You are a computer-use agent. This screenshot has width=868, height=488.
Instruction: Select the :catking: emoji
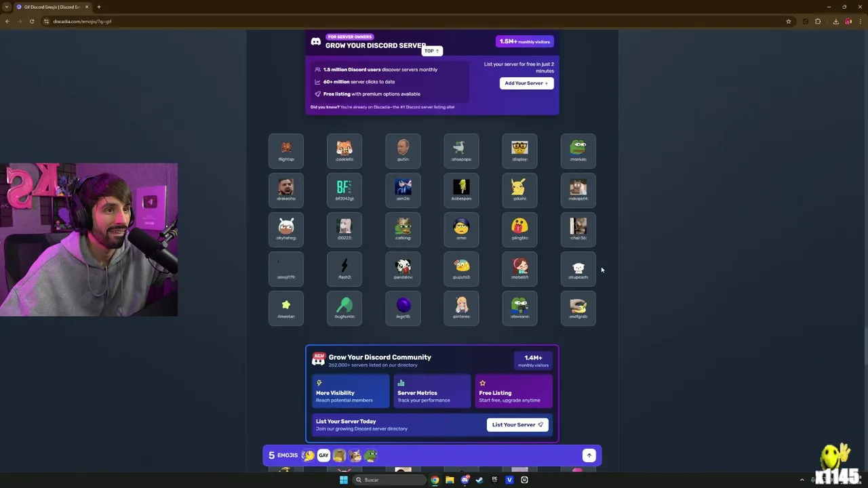403,230
